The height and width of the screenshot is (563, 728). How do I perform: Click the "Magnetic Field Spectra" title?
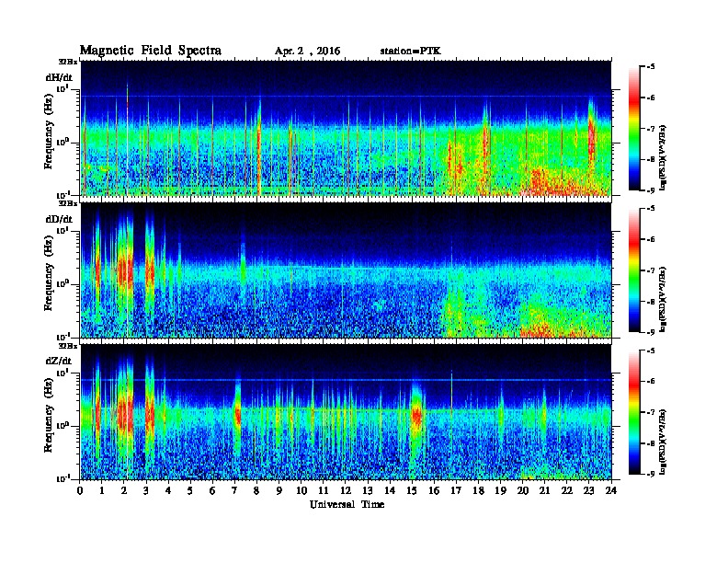tap(151, 51)
